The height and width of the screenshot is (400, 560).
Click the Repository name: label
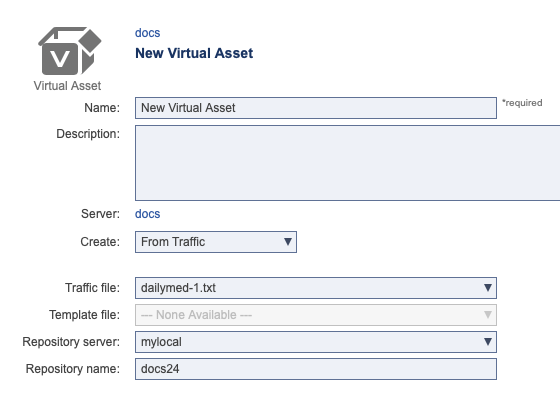pyautogui.click(x=73, y=369)
